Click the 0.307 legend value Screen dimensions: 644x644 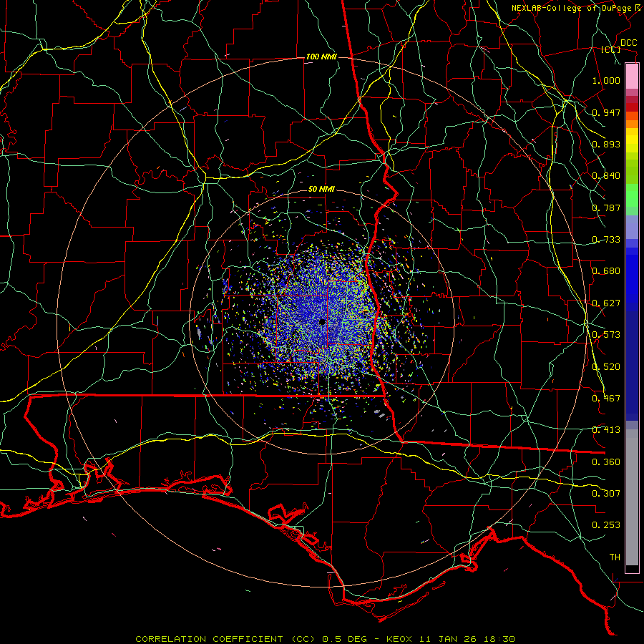tap(606, 494)
